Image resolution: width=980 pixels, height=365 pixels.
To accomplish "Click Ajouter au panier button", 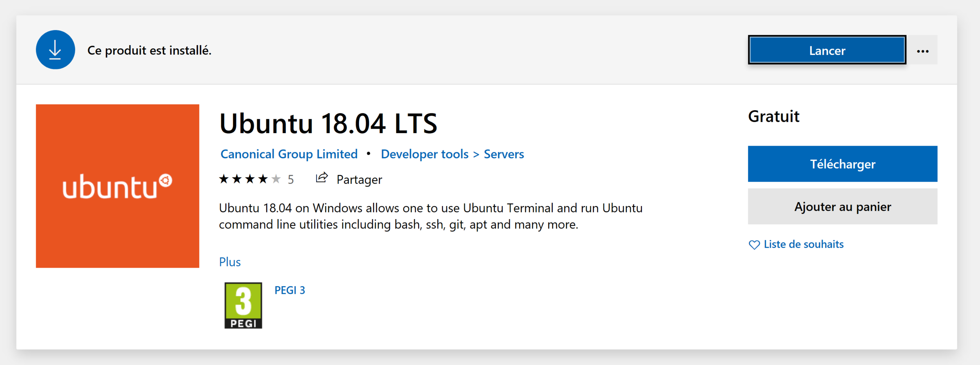I will click(x=842, y=206).
